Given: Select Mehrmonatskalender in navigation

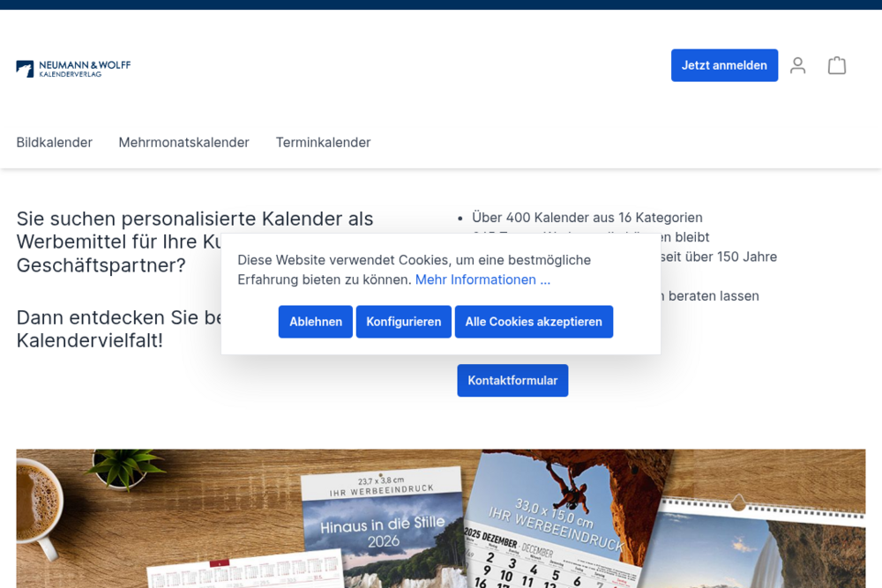Looking at the screenshot, I should (183, 142).
